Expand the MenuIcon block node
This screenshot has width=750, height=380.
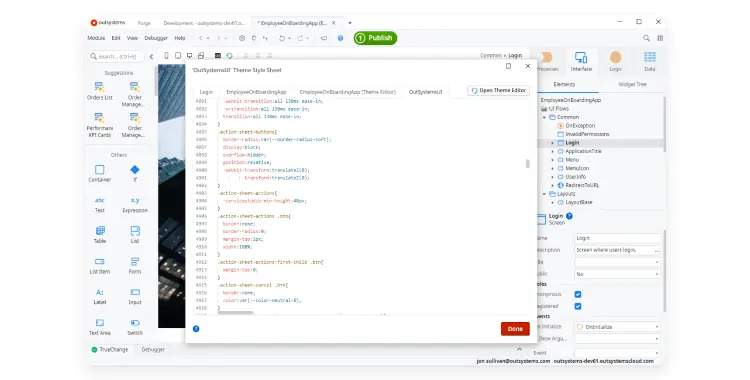coord(553,168)
